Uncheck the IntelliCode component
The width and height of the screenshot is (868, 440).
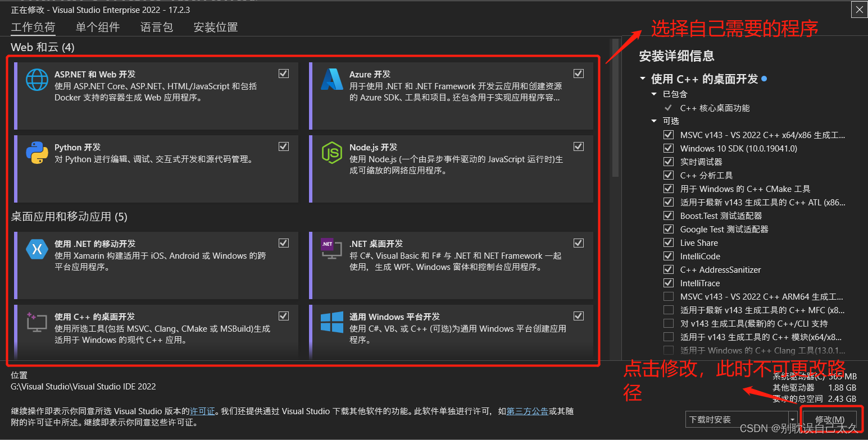[x=669, y=256]
